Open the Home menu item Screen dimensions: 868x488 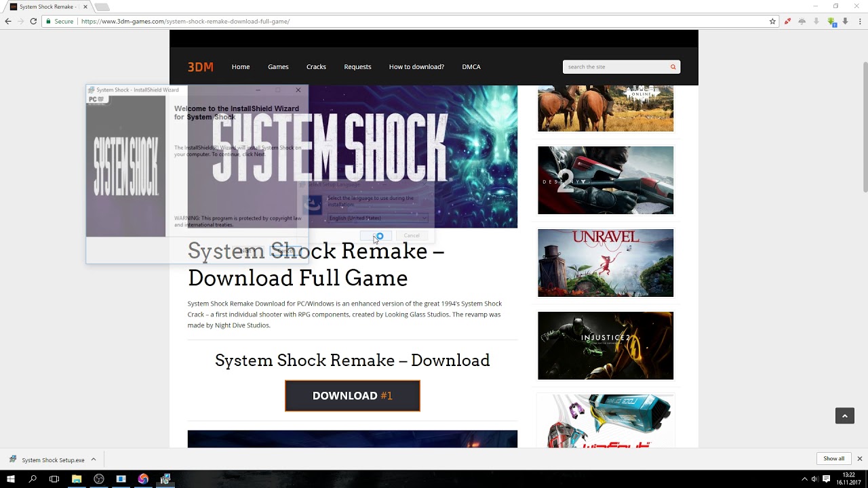[x=241, y=66]
